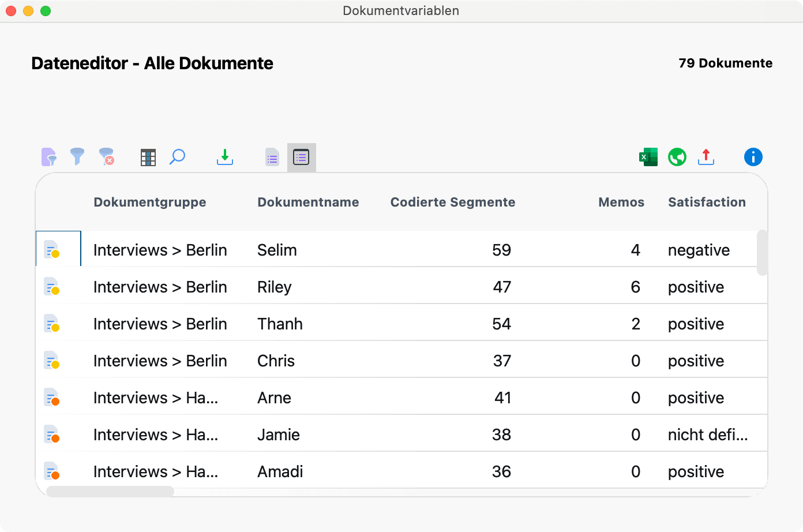Click coded segments value 47
Image resolution: width=803 pixels, height=532 pixels.
point(502,287)
